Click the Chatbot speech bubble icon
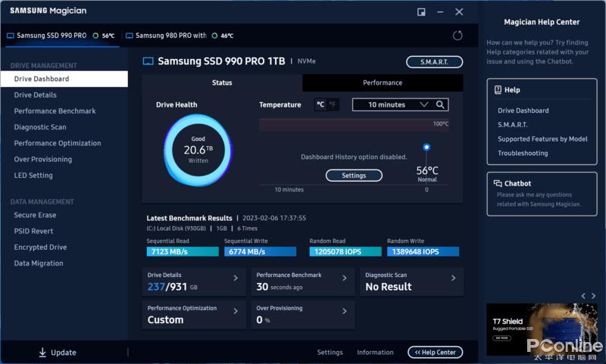606x364 pixels. point(498,183)
